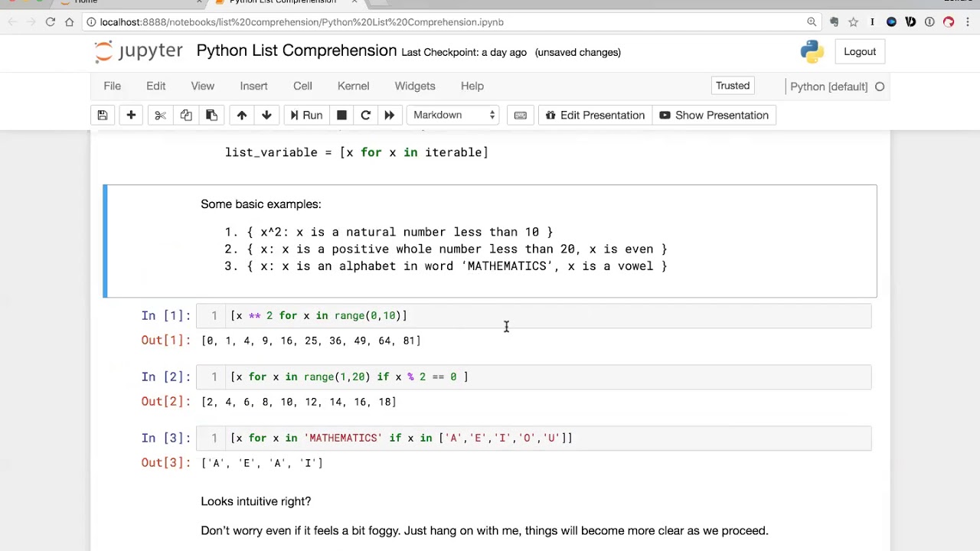Restart the kernel with the circular arrow icon

tap(365, 115)
